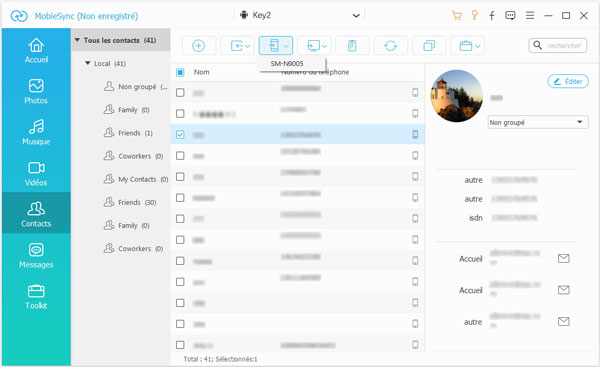Click the mail icon beside first Accueil email
This screenshot has height=367, width=600.
564,259
